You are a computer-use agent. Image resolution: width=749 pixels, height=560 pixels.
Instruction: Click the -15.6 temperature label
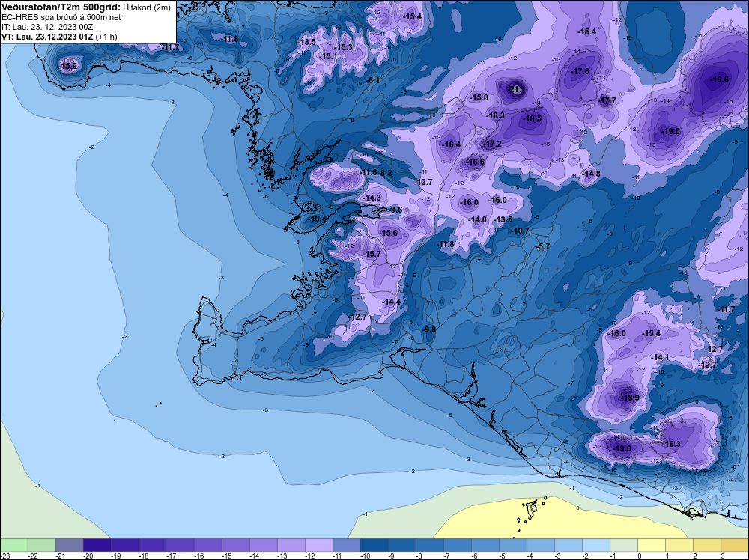coord(388,233)
